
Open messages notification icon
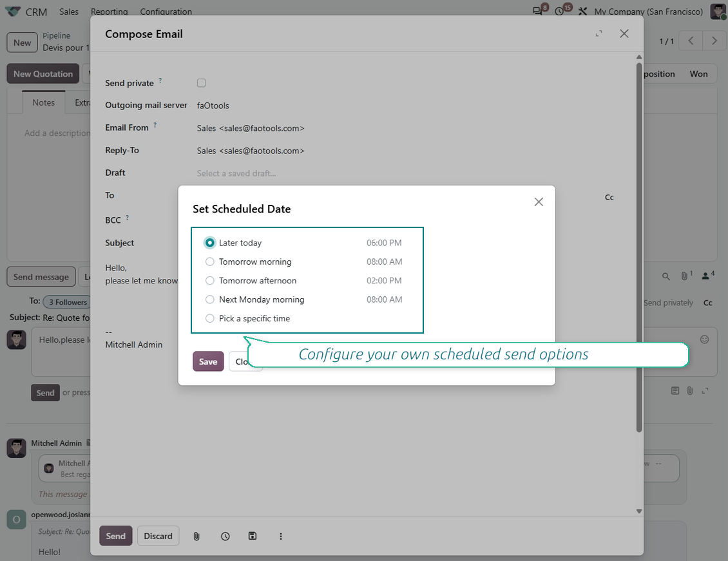[x=539, y=10]
